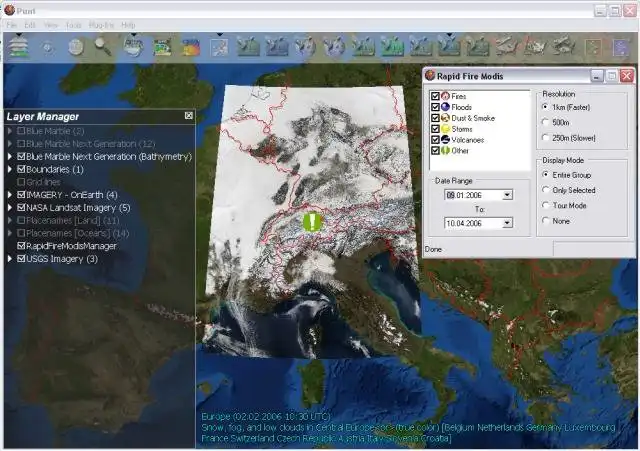
Task: Expand Blue Marble Next Generation (Bathymetry) layer
Action: point(10,156)
